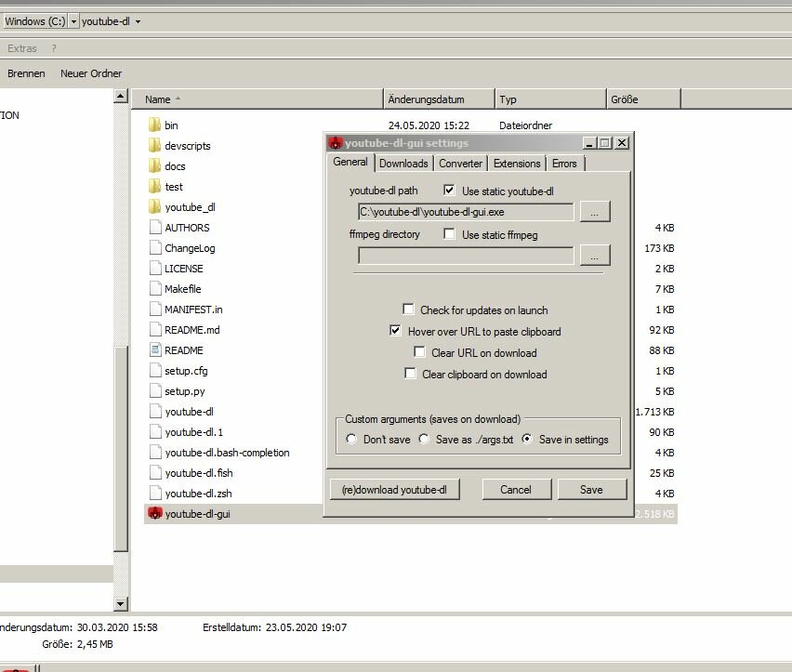Click the navigation pane scroll-up arrow
Viewport: 792px width, 672px height.
tap(121, 96)
